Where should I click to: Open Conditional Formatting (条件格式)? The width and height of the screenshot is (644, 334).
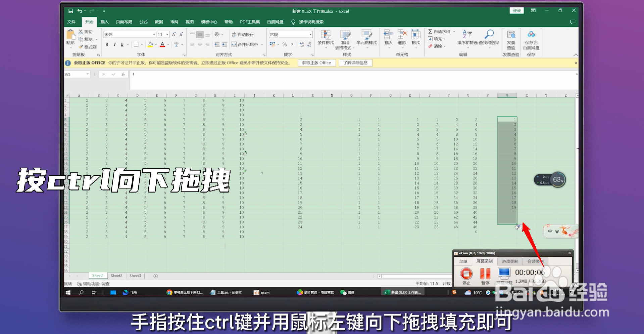point(326,39)
